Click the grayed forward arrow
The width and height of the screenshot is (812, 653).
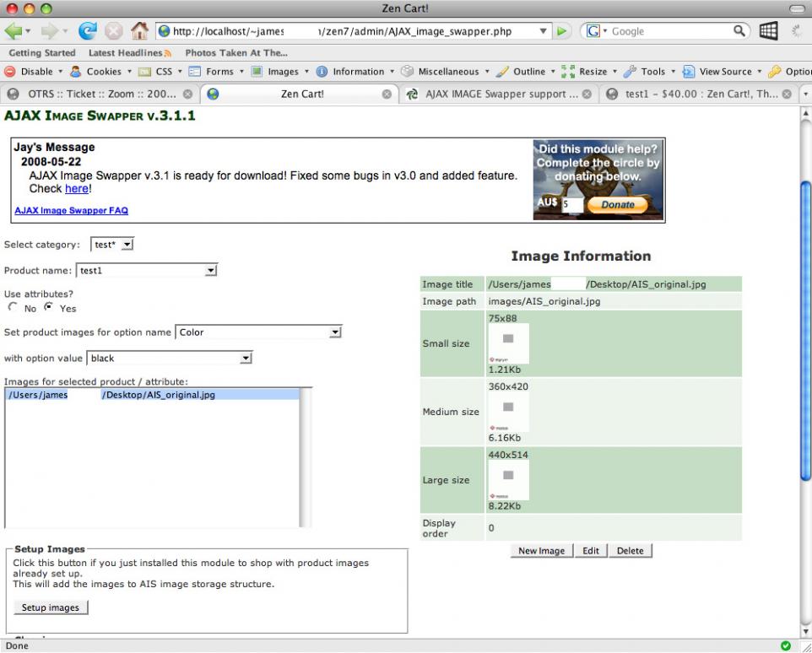[50, 31]
